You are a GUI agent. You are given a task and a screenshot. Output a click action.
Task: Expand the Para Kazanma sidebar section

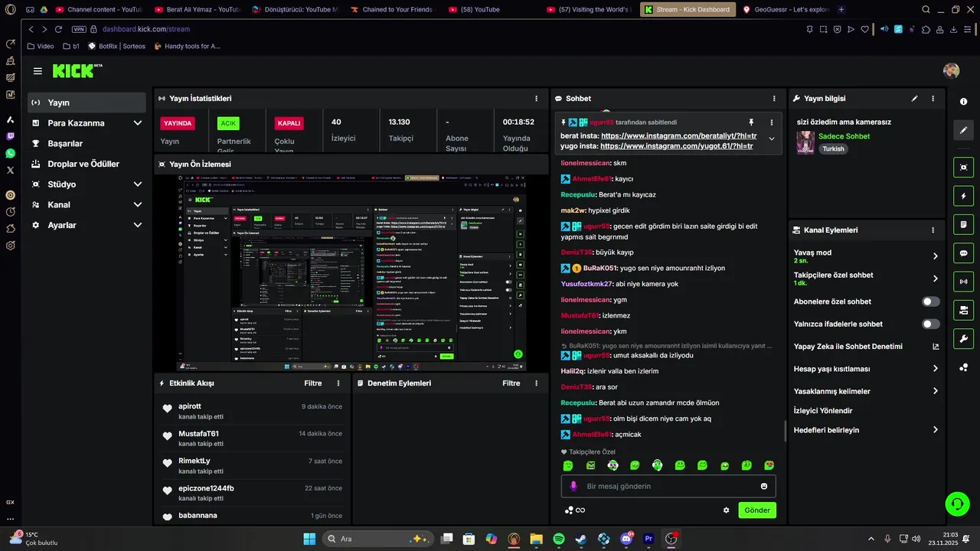(87, 123)
